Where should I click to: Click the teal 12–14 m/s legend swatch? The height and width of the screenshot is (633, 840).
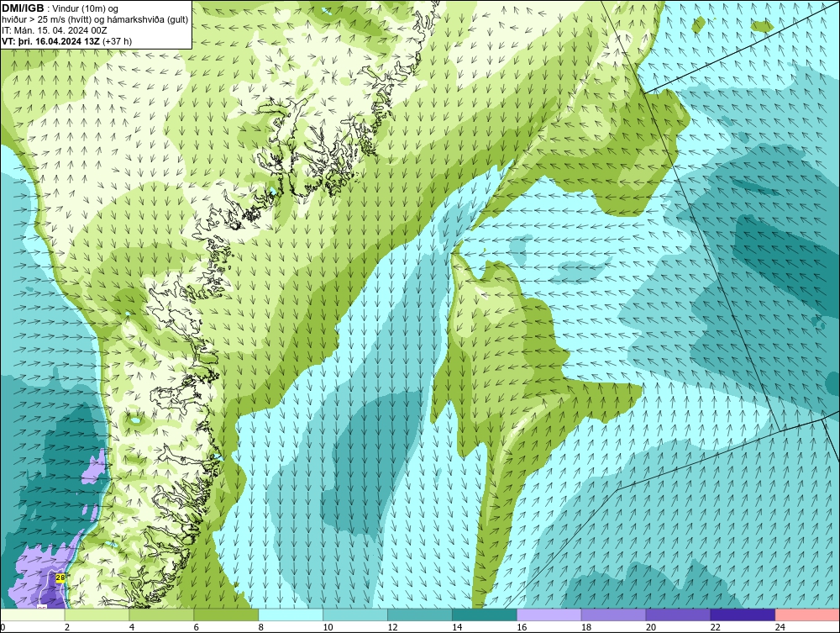(x=419, y=615)
